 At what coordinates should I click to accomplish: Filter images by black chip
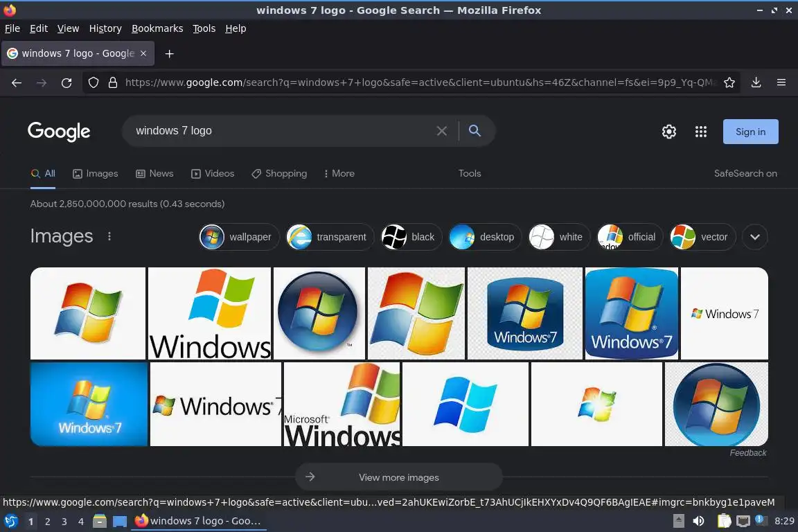point(411,237)
